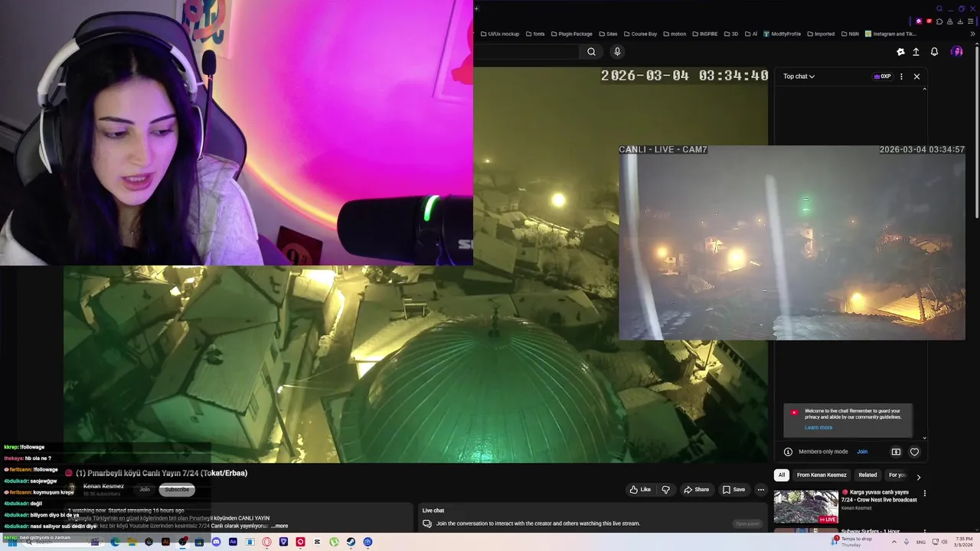Subscribe to Kenan Kesmez channel
This screenshot has width=980, height=551.
coord(177,490)
